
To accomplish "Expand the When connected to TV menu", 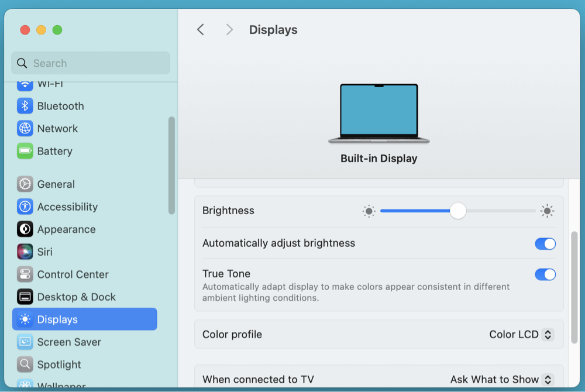I will [x=502, y=380].
